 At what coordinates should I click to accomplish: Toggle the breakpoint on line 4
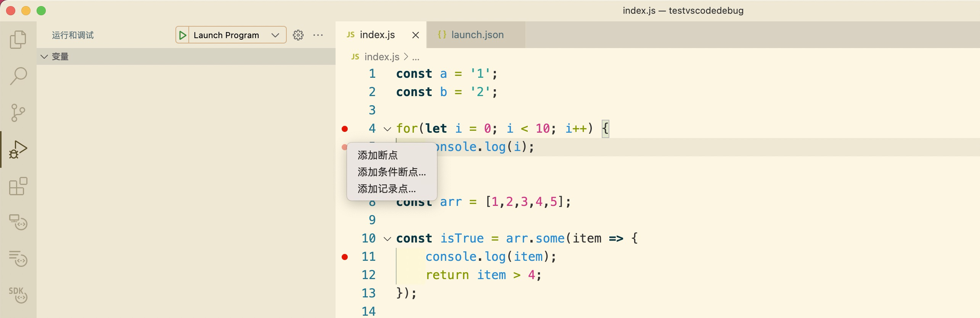click(x=345, y=129)
